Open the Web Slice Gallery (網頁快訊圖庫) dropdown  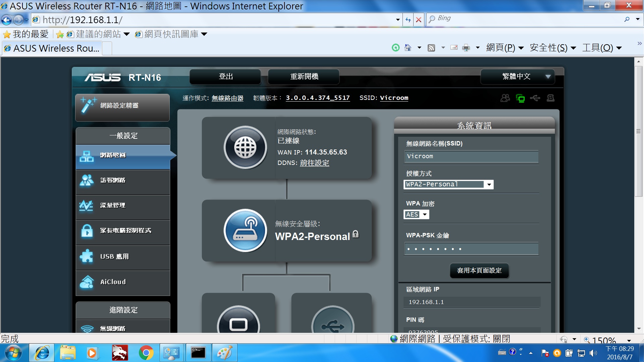[x=171, y=34]
